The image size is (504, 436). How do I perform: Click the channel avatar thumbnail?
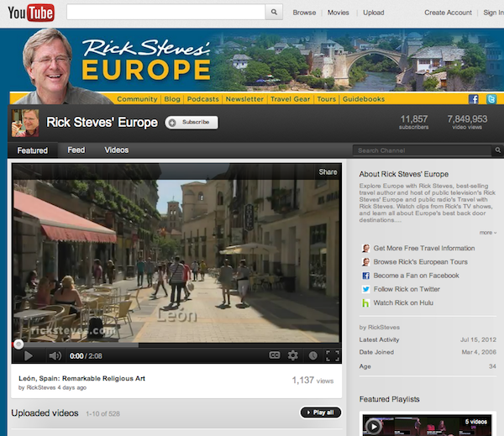tap(25, 123)
